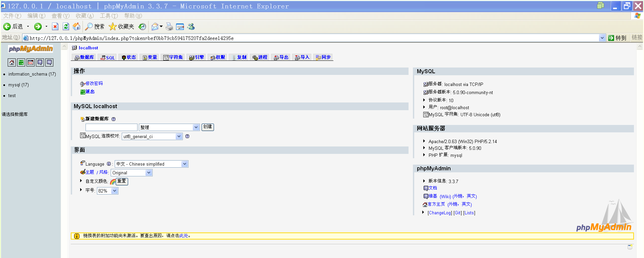Screen dimensions: 644x258
Task: Click the 创建 create database button
Action: (x=208, y=127)
